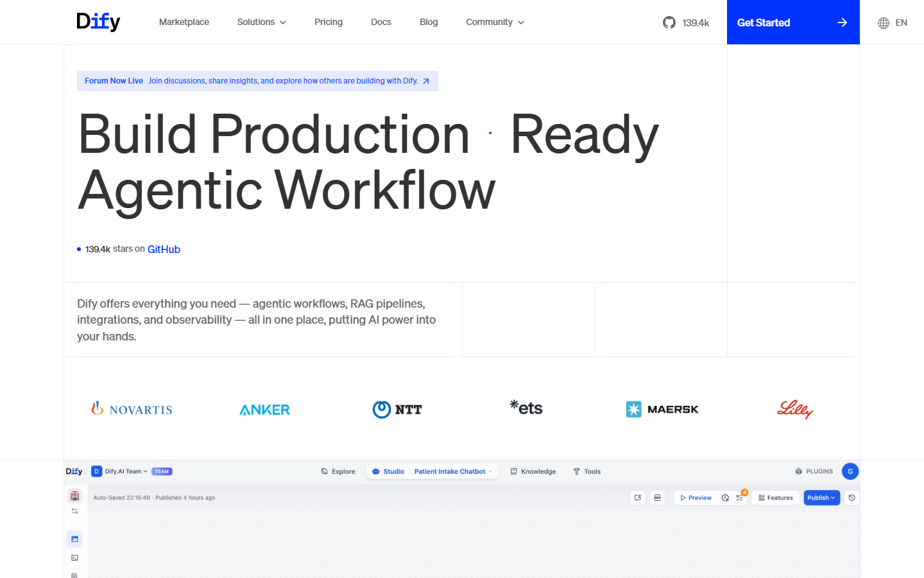Open the Pricing page

329,22
